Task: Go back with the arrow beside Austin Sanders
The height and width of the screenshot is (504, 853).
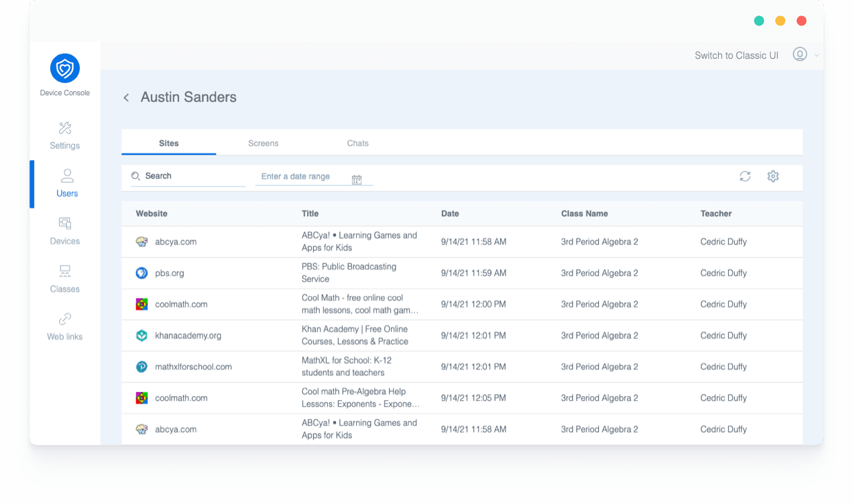Action: 126,98
